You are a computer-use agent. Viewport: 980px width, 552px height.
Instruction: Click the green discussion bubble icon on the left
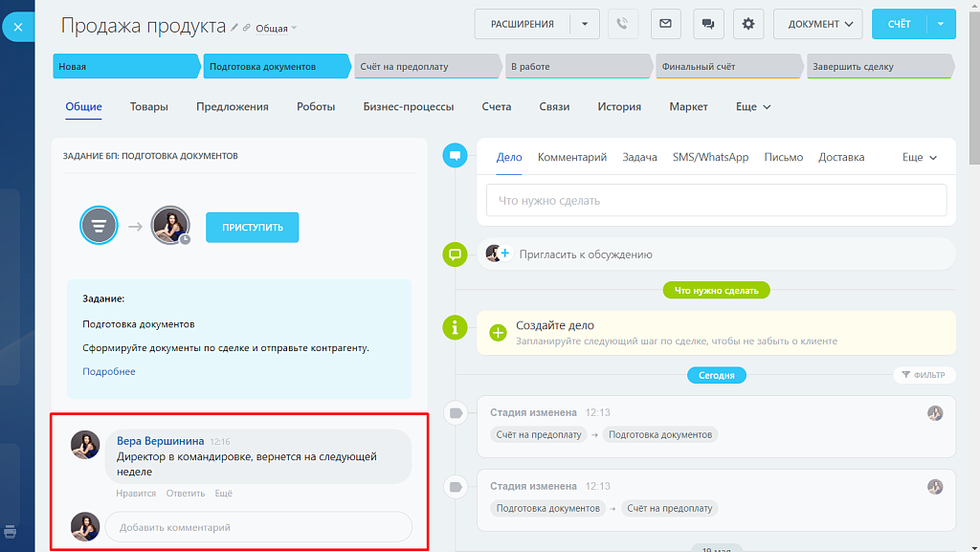pyautogui.click(x=455, y=254)
